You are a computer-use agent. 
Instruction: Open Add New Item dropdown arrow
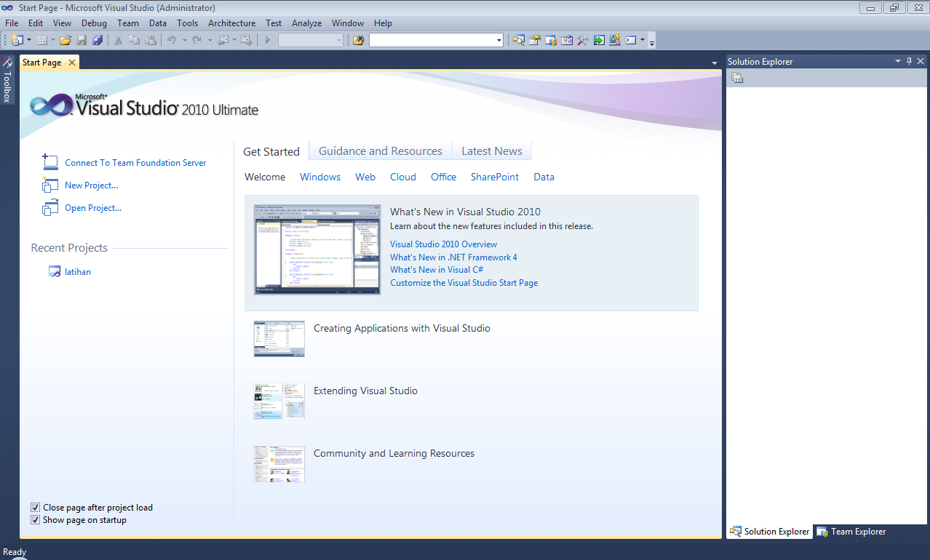(x=53, y=40)
